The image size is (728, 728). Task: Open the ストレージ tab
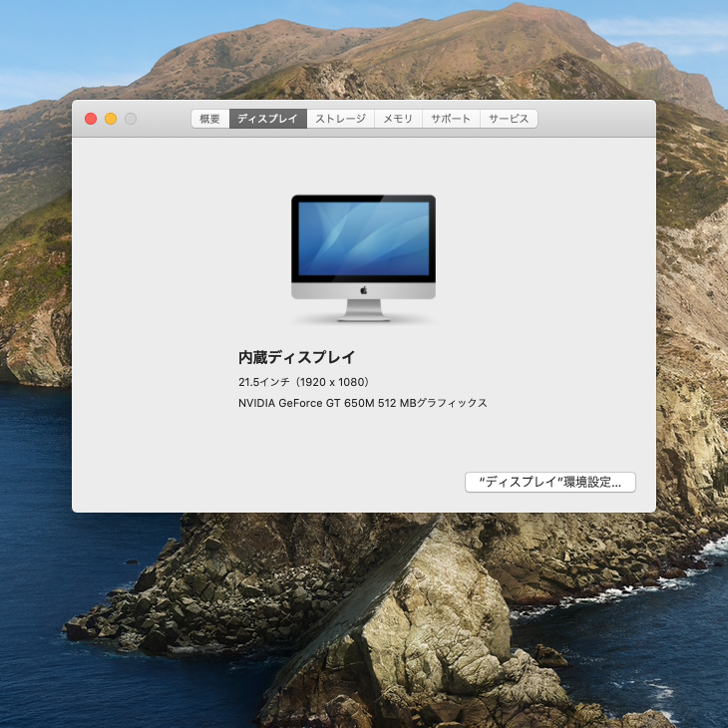(x=340, y=119)
